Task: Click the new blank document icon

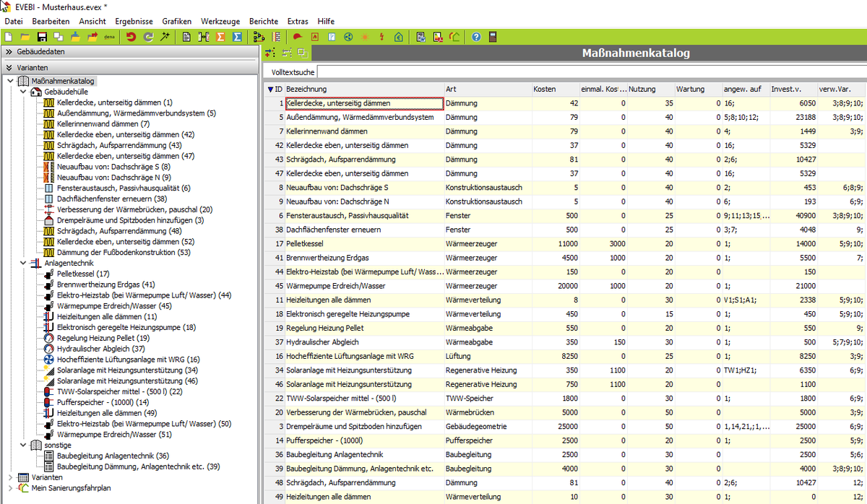Action: (x=9, y=36)
